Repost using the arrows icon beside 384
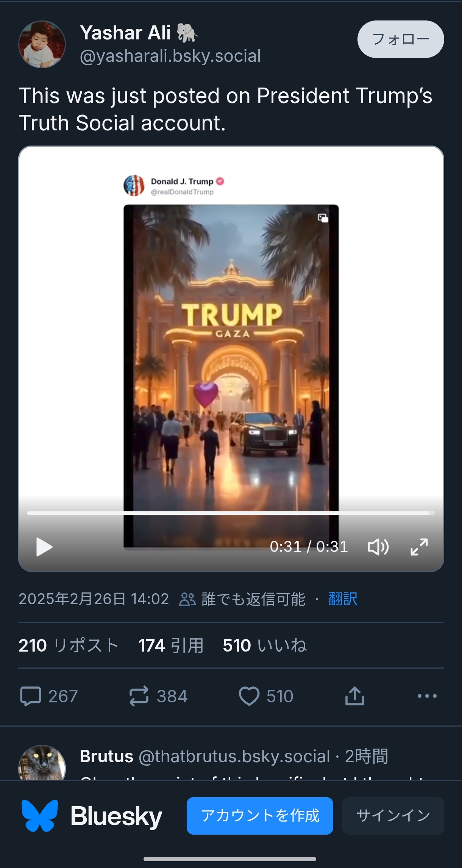Viewport: 462px width, 868px height. pyautogui.click(x=139, y=696)
